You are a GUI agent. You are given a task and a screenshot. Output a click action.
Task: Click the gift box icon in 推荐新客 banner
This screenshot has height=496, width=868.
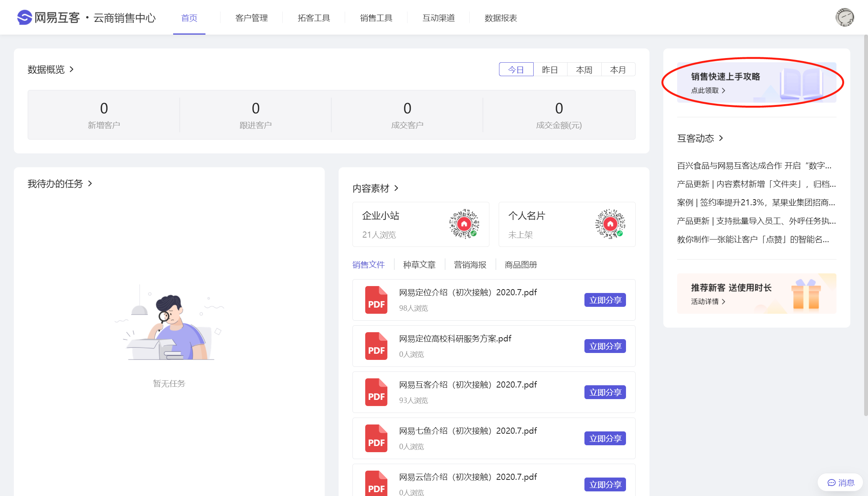click(806, 294)
